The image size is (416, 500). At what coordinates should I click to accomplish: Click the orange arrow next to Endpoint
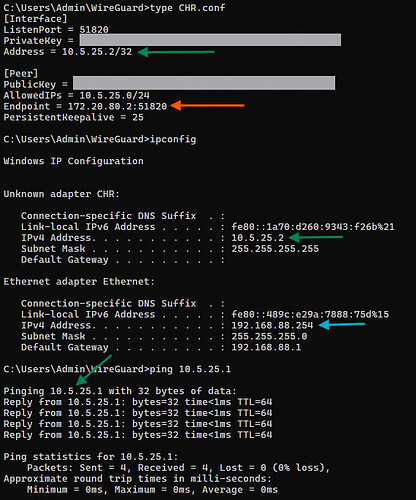(x=207, y=106)
